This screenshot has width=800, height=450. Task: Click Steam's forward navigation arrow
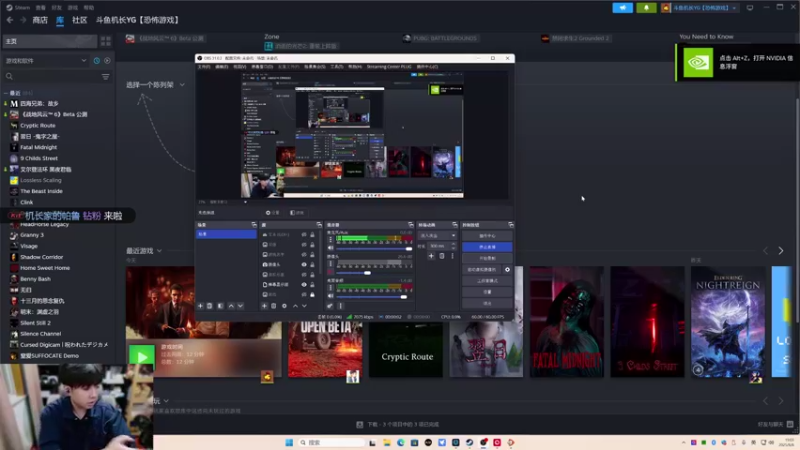pyautogui.click(x=23, y=20)
